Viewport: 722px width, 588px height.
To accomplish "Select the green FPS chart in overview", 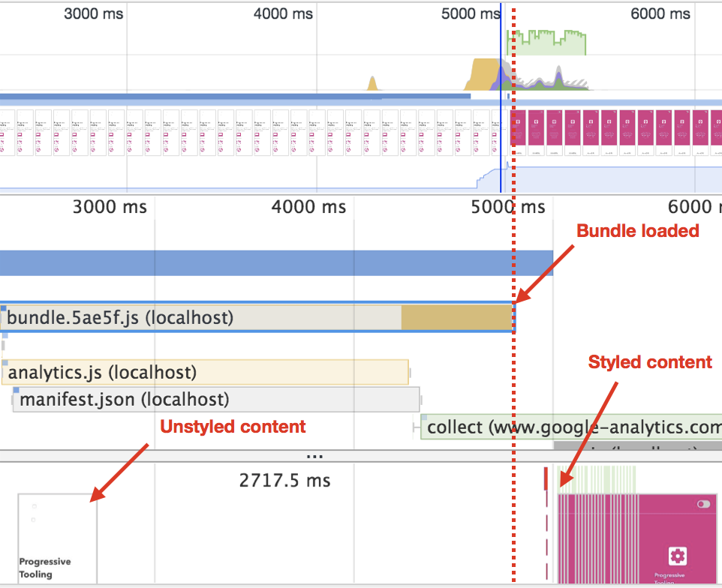I will click(x=554, y=43).
